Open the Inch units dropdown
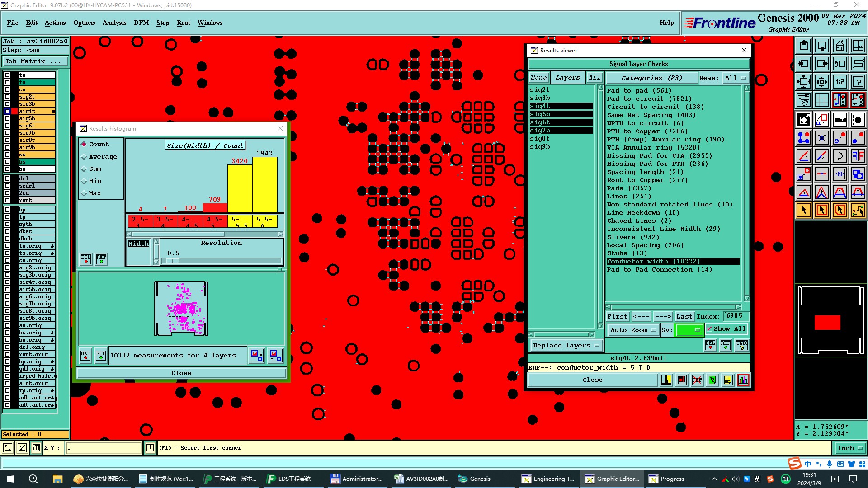This screenshot has height=488, width=868. click(x=850, y=448)
